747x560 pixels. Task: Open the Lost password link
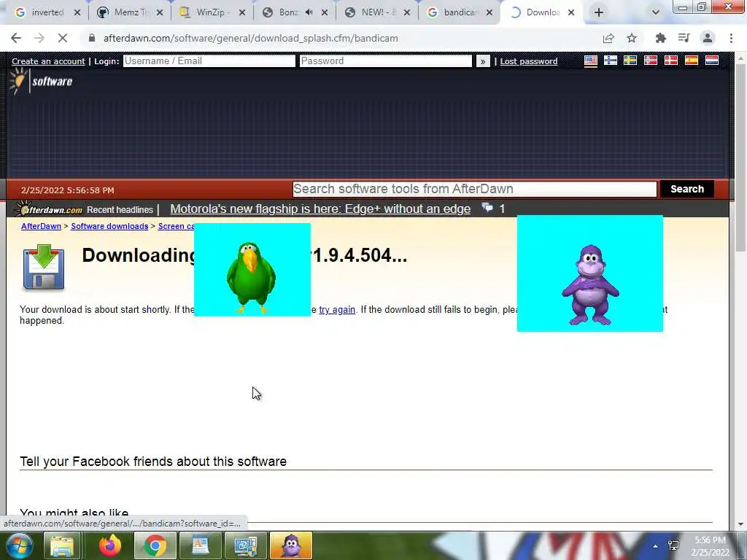528,61
